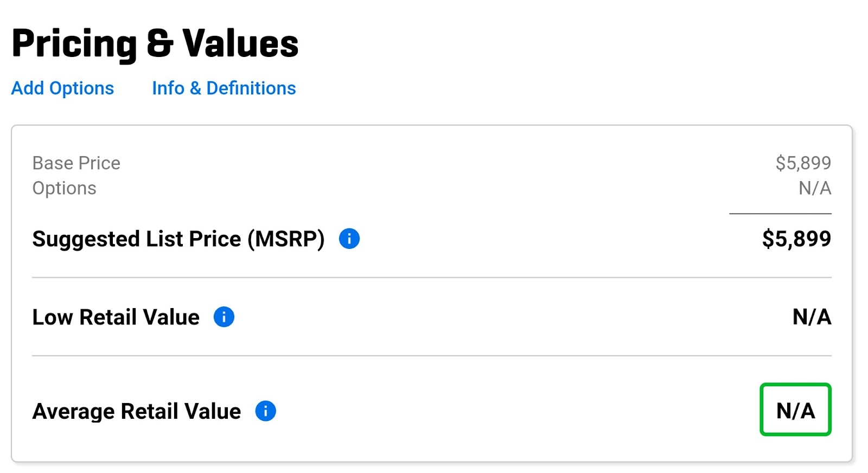Viewport: 868px width, 473px height.
Task: Click the info icon beside Suggested List Price
Action: click(349, 239)
